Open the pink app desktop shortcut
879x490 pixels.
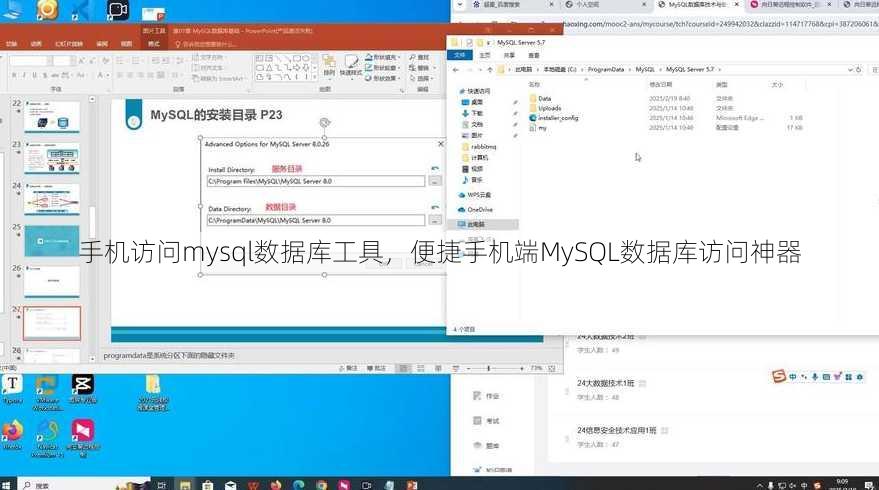tap(83, 438)
